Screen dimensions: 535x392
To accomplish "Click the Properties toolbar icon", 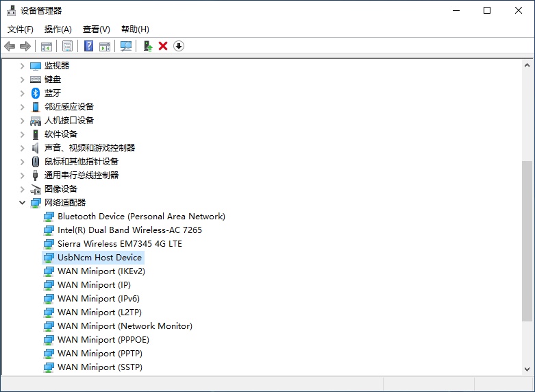I will click(x=67, y=46).
